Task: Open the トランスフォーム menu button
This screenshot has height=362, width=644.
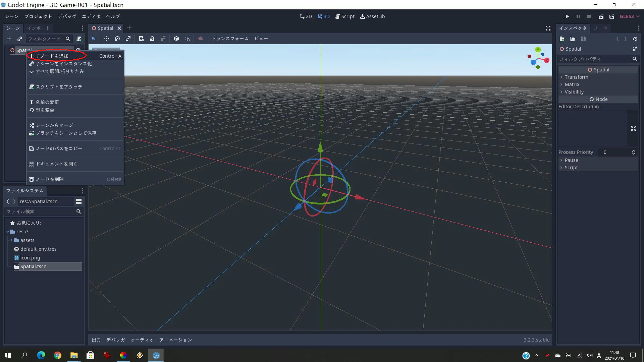Action: (230, 39)
